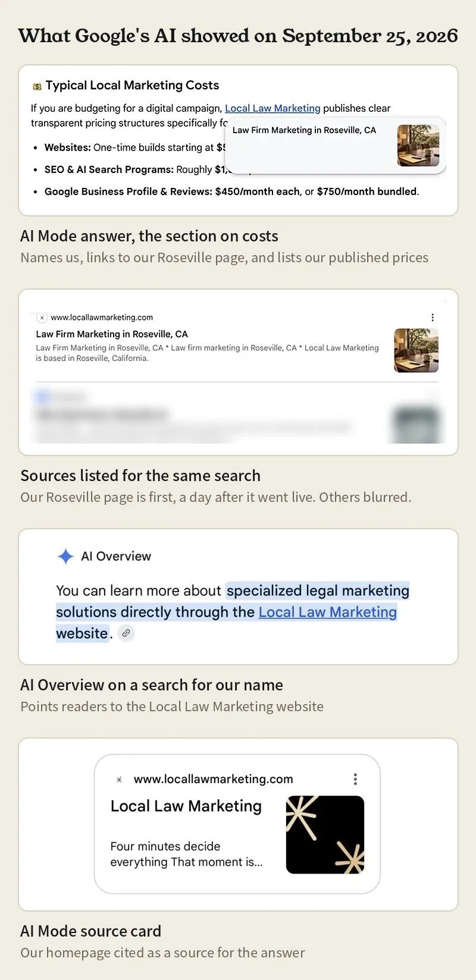
Task: Click the Roseville result description snippet
Action: [207, 353]
